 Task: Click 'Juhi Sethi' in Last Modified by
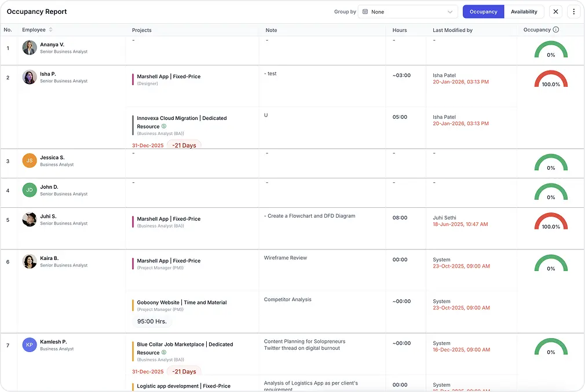444,218
